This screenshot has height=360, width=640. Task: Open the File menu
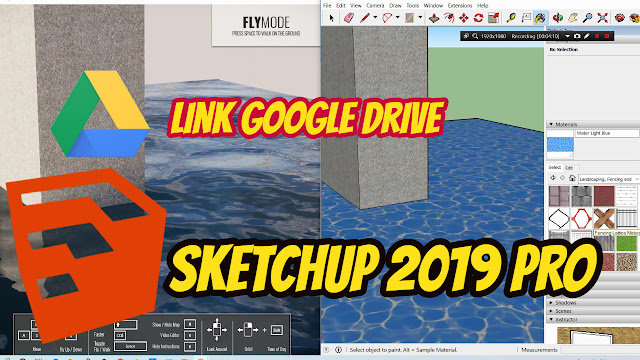tap(327, 6)
